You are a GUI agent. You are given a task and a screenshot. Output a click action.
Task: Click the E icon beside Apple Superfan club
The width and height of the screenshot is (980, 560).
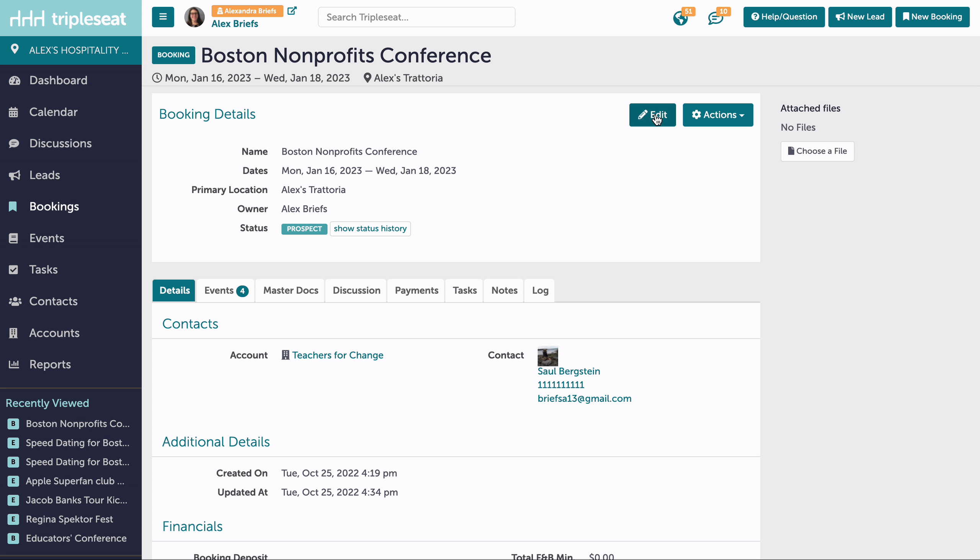tap(13, 481)
